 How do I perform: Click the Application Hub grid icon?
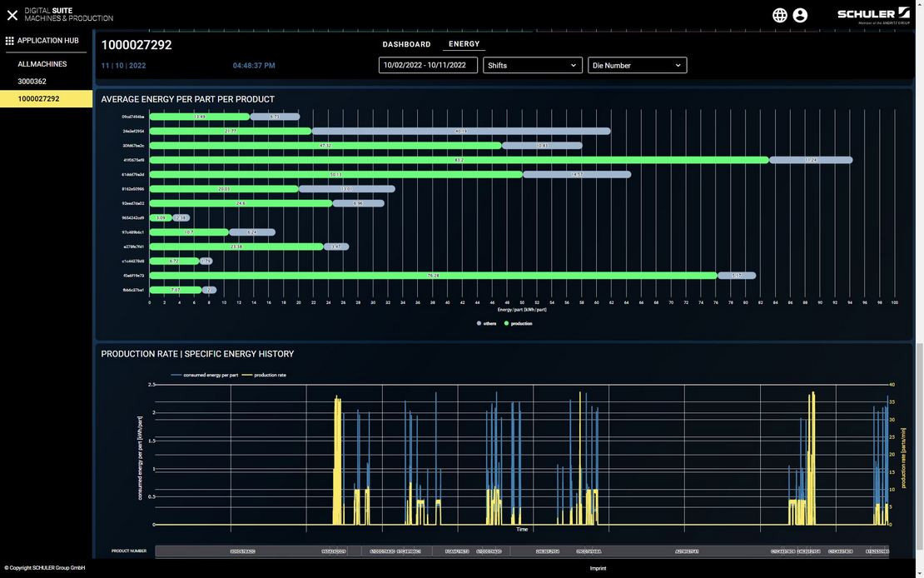tap(10, 40)
